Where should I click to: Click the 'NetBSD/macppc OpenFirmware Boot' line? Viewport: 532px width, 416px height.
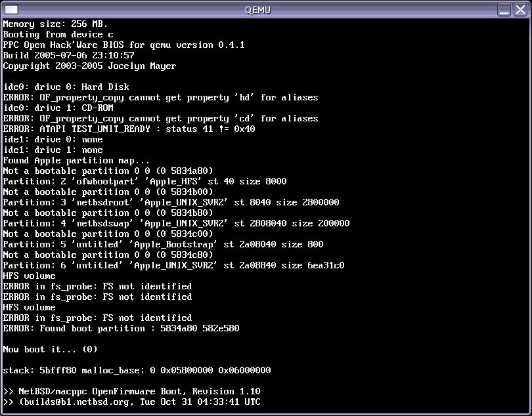pos(131,392)
